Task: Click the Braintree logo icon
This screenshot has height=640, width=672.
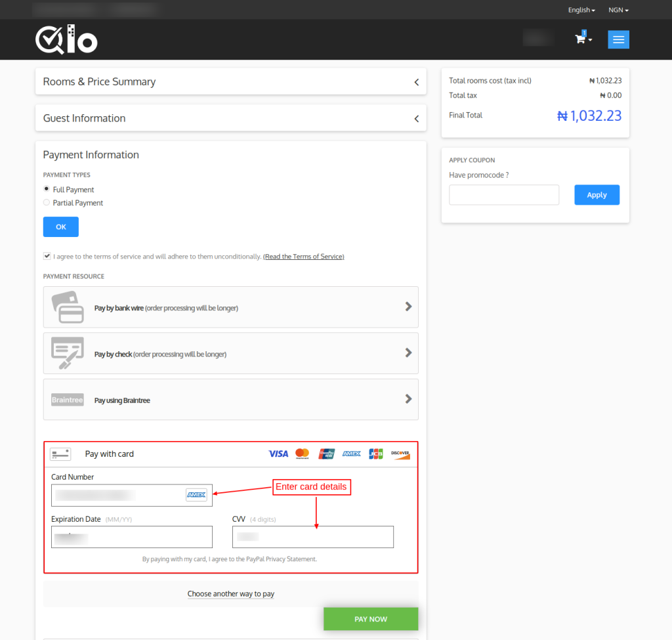Action: pyautogui.click(x=68, y=400)
